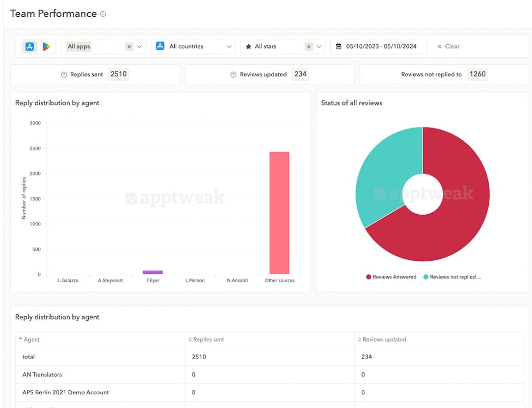Expand the All stars dropdown chevron
The image size is (532, 408).
[x=319, y=46]
